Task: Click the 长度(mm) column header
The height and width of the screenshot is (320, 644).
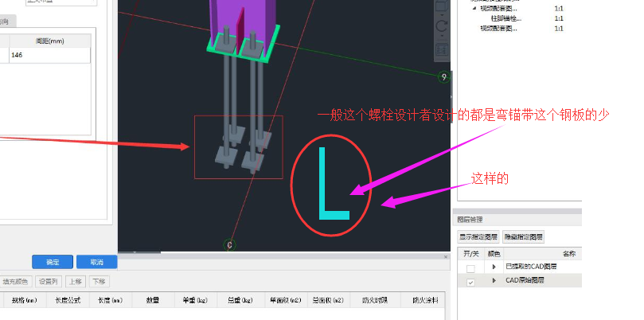Action: click(x=111, y=300)
